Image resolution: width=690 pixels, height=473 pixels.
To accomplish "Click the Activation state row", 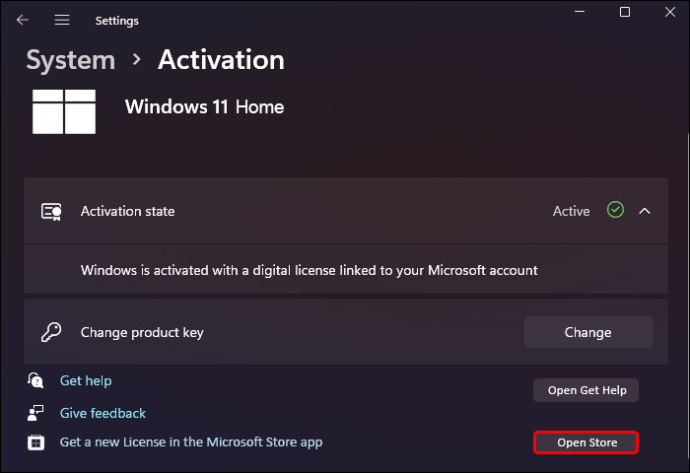I will [x=346, y=211].
